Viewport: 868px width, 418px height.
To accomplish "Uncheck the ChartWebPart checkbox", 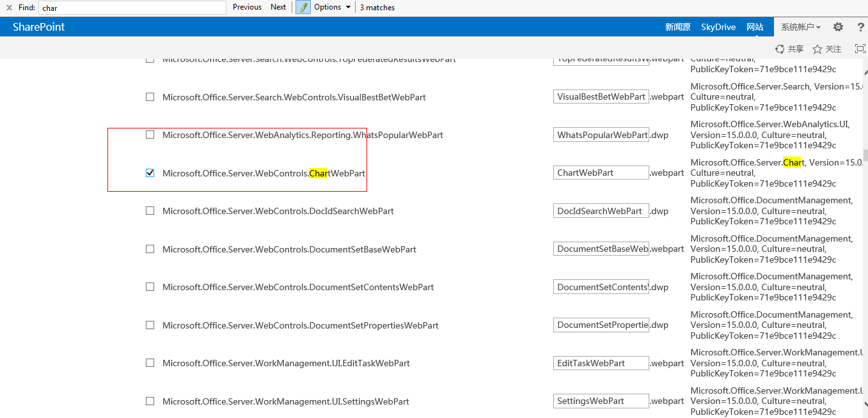I will 150,173.
